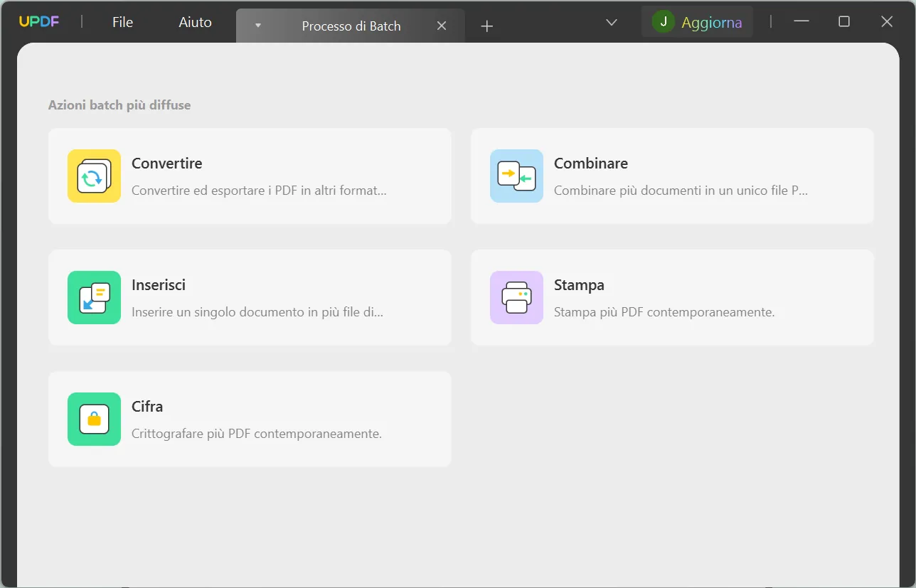Add a new tab with plus icon
Viewport: 916px width, 588px height.
click(x=486, y=26)
